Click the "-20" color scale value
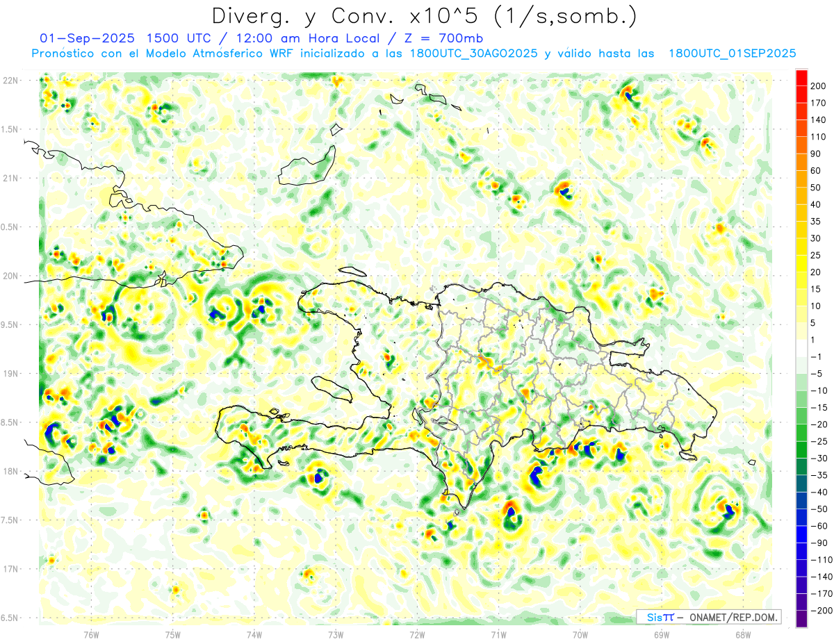Image resolution: width=834 pixels, height=644 pixels. pos(819,424)
